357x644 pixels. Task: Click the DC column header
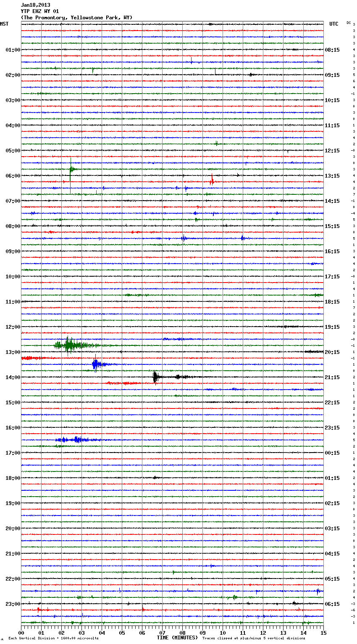tap(349, 23)
